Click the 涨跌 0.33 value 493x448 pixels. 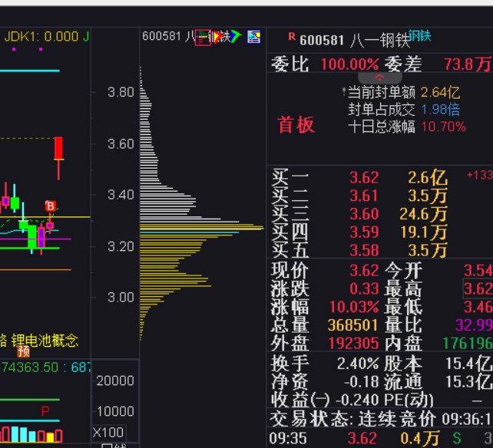364,288
